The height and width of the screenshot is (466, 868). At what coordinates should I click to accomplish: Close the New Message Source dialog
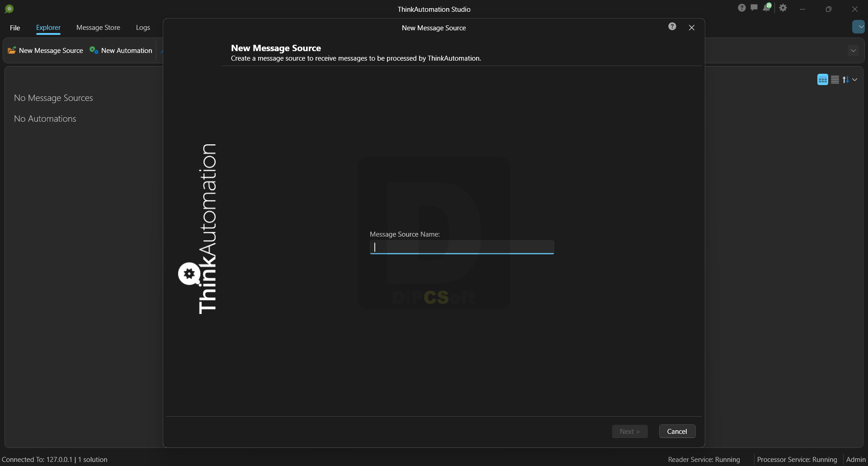[x=692, y=28]
